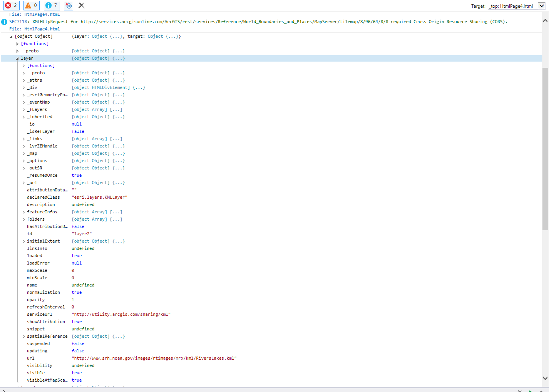
Task: Toggle the info messages filter showing 7
Action: coord(52,5)
